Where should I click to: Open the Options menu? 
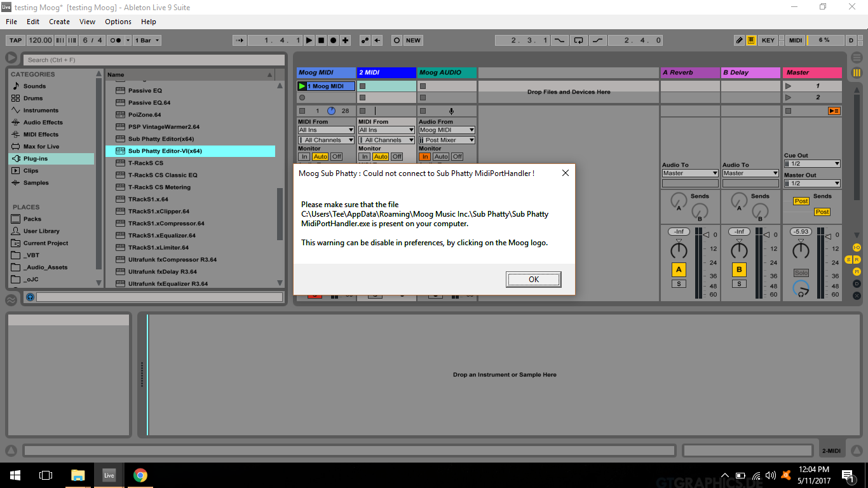(118, 21)
